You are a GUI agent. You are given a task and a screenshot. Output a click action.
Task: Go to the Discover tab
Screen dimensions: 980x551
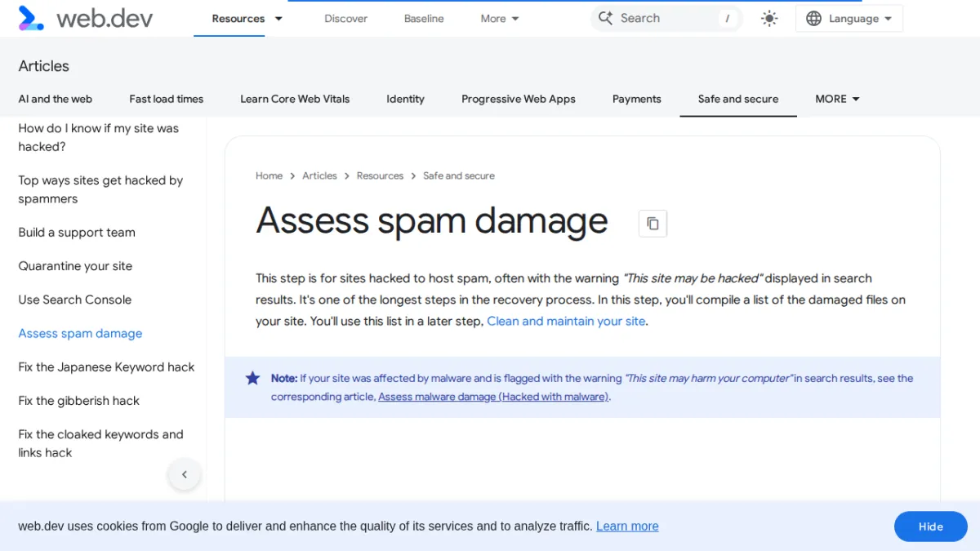point(346,19)
